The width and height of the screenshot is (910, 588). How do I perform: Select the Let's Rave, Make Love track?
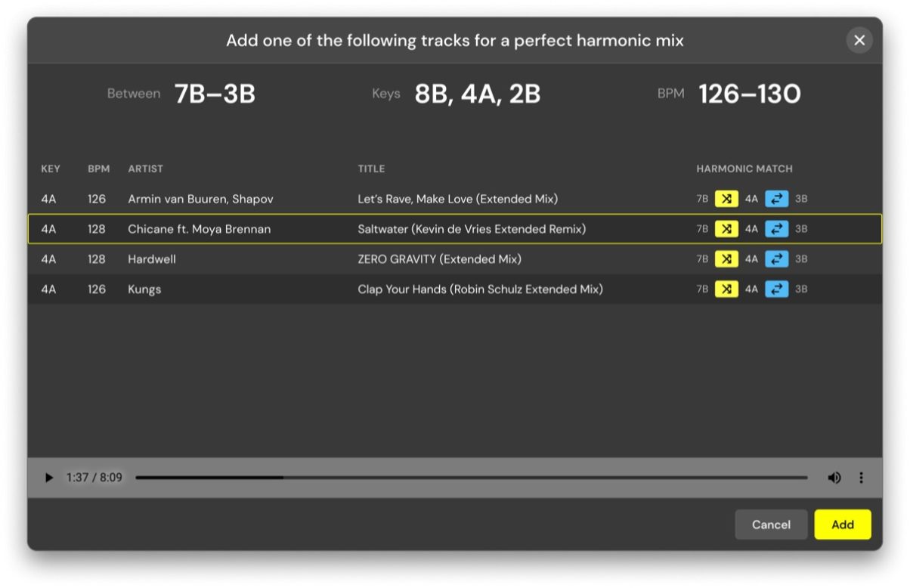[x=457, y=200]
